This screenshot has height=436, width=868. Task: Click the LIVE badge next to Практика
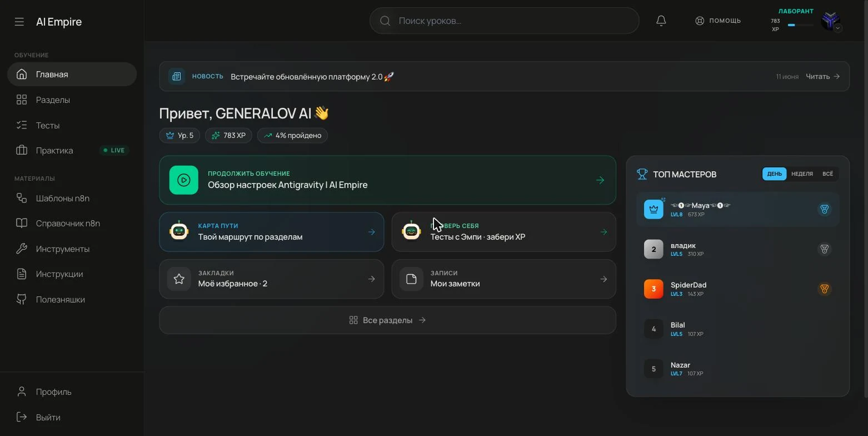[114, 150]
